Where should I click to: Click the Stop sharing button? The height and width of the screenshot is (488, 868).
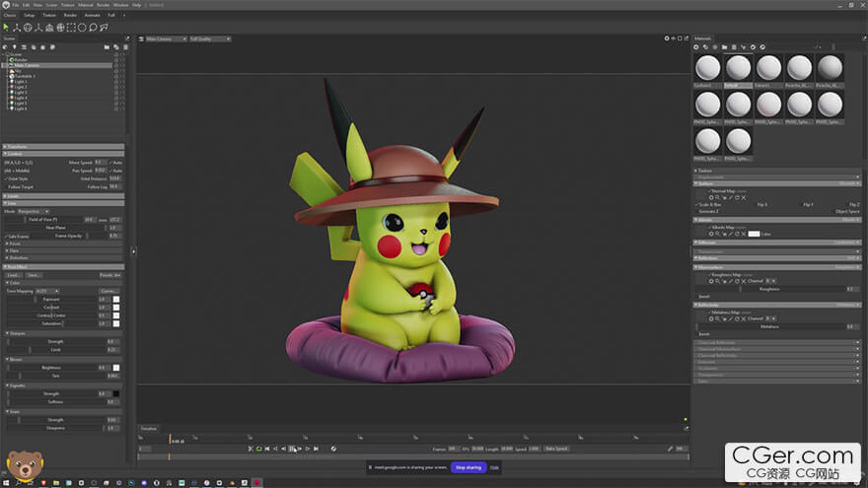pyautogui.click(x=469, y=467)
